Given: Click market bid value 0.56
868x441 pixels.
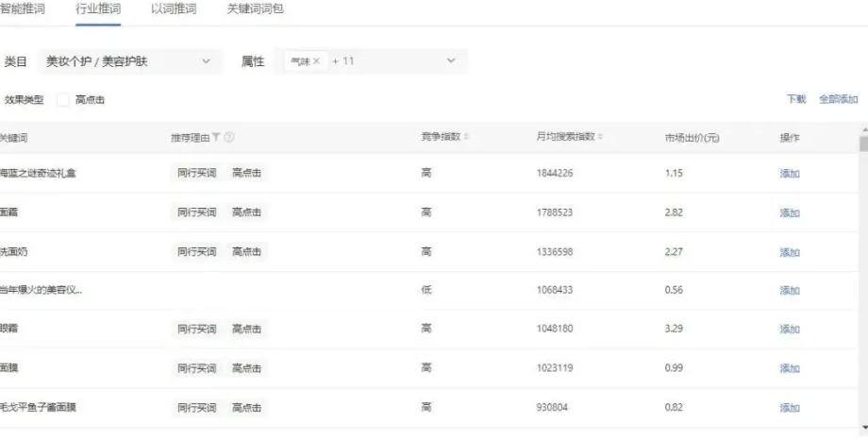Looking at the screenshot, I should (x=674, y=290).
